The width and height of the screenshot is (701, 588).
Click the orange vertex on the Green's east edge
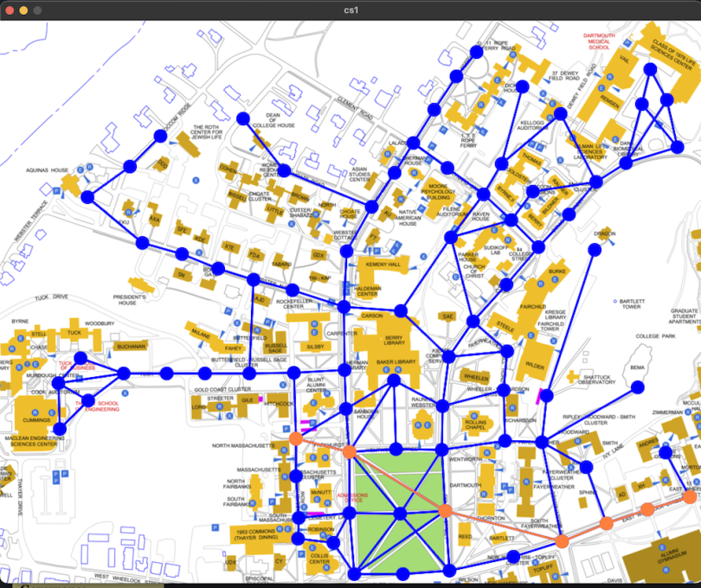tap(445, 511)
